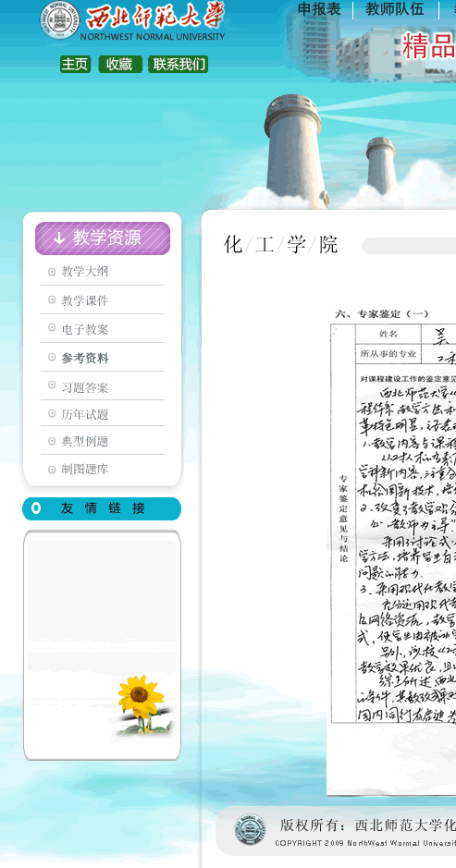Viewport: 456px width, 868px height.
Task: Click the 收藏 bookmark button
Action: [120, 64]
